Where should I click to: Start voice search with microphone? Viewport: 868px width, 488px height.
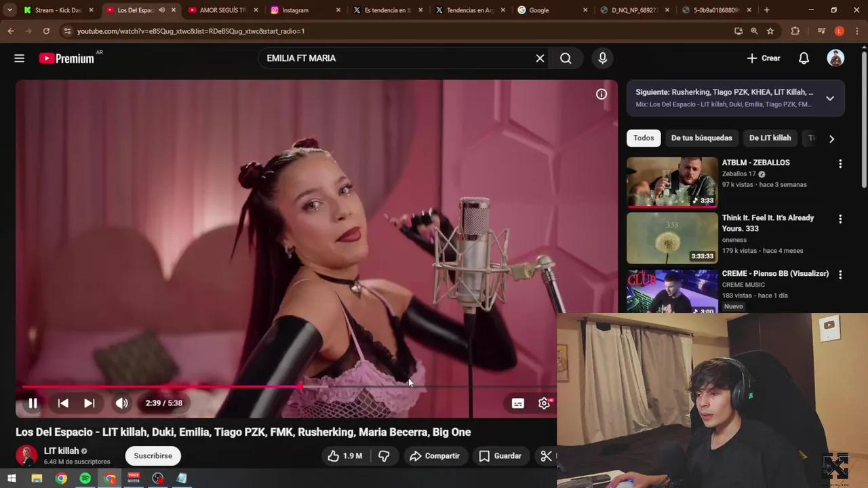pos(602,58)
